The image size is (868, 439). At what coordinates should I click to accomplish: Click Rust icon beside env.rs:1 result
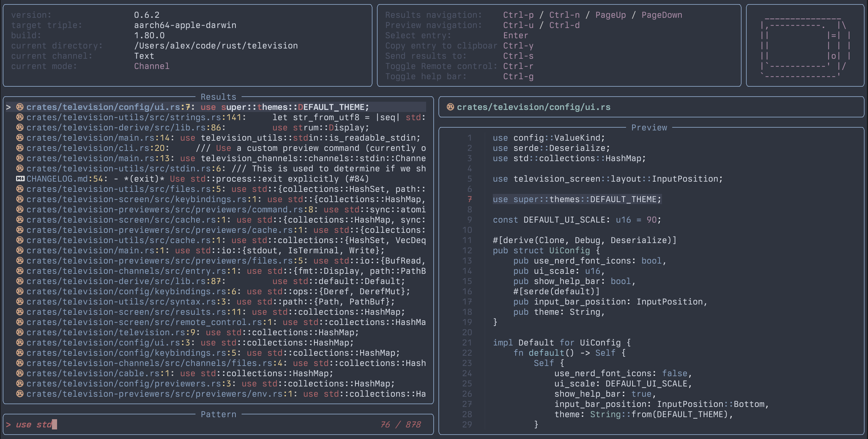(20, 394)
